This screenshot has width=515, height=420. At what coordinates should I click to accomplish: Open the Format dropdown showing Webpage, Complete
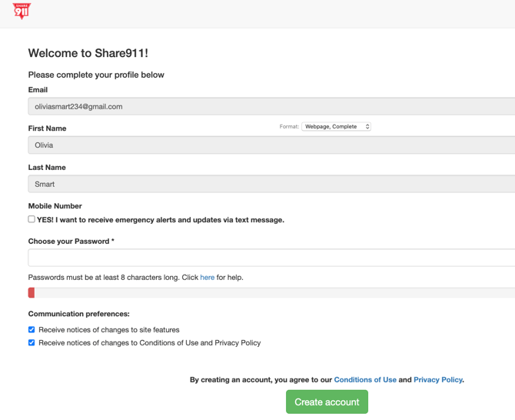[x=336, y=127]
